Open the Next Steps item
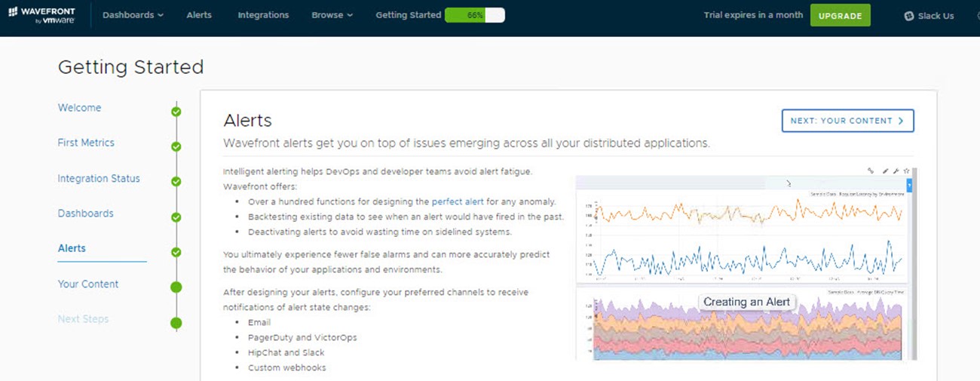980x381 pixels. [x=83, y=319]
